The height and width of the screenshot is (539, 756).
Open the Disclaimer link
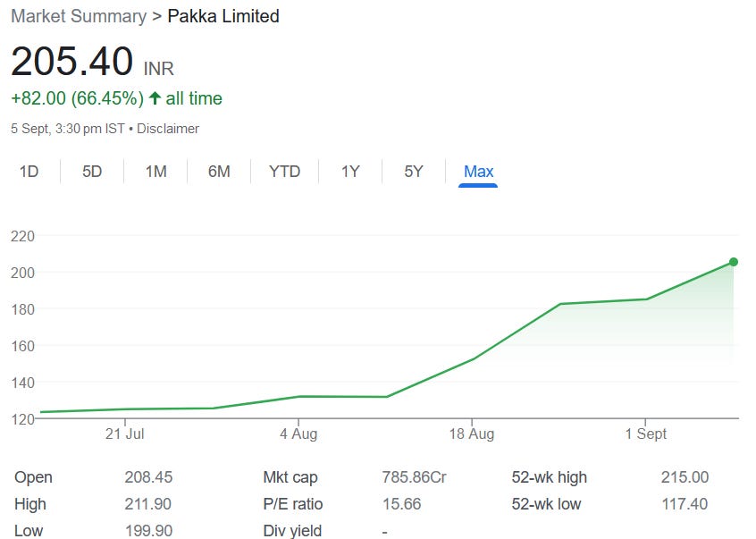coord(168,129)
